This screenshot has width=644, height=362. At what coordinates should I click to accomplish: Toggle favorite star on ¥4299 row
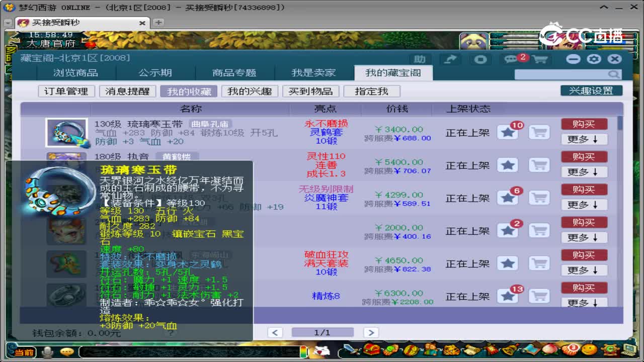click(508, 198)
